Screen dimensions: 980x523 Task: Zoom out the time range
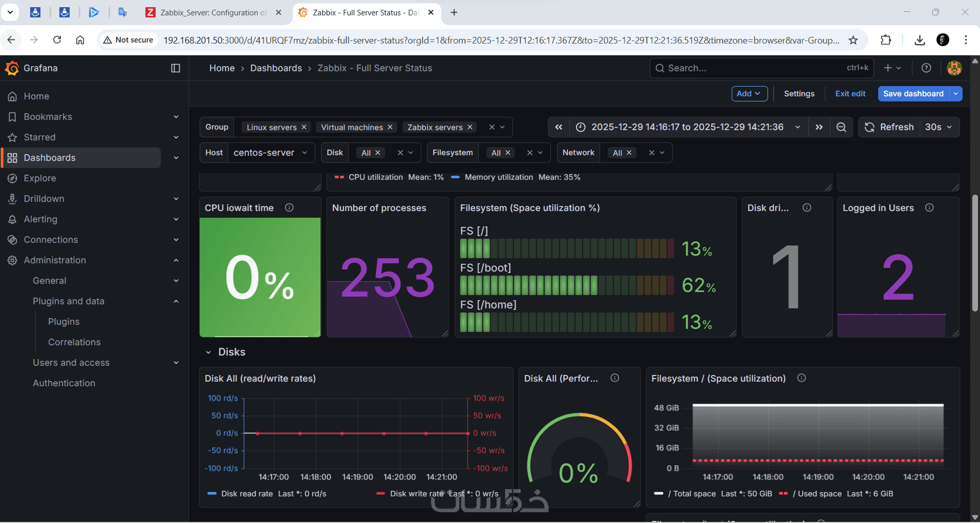coord(841,127)
